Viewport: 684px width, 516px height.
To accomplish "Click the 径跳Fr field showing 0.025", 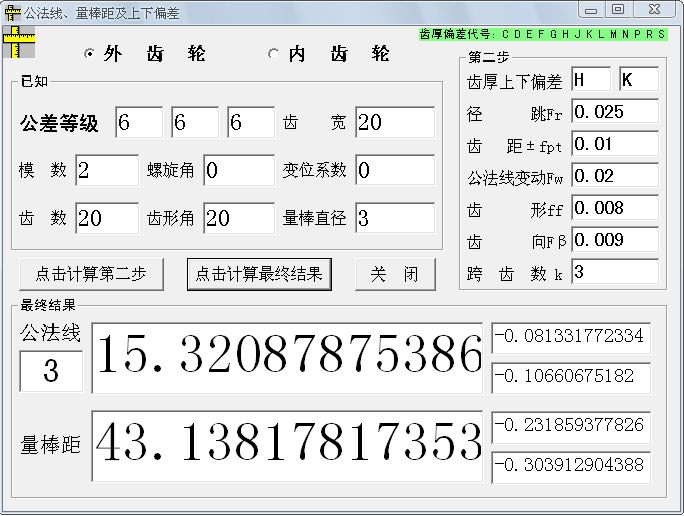I will [615, 112].
